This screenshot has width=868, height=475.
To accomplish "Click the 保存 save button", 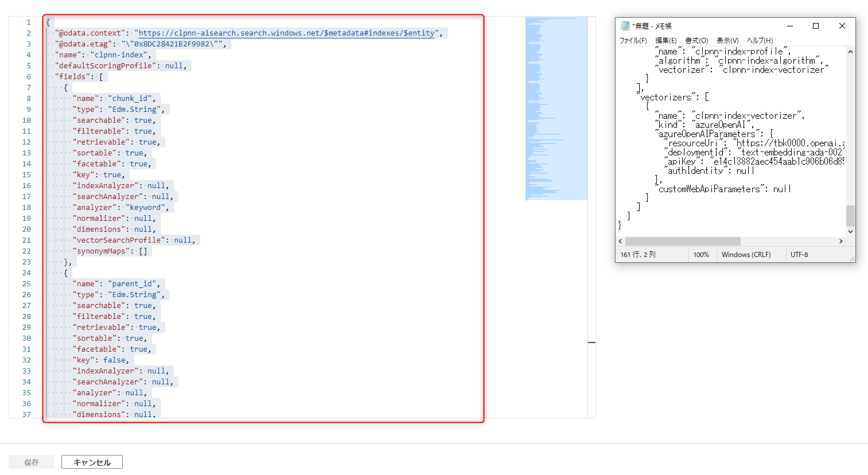I will tap(32, 462).
